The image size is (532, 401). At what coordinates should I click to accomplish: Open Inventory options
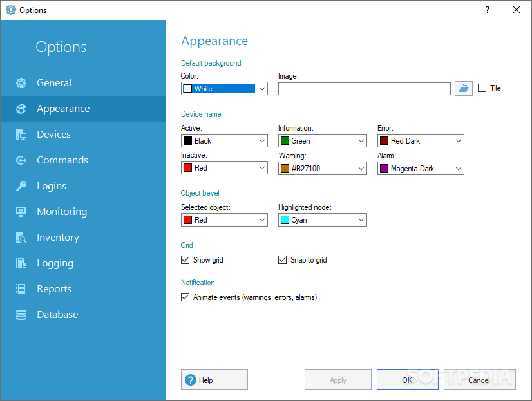coord(83,238)
